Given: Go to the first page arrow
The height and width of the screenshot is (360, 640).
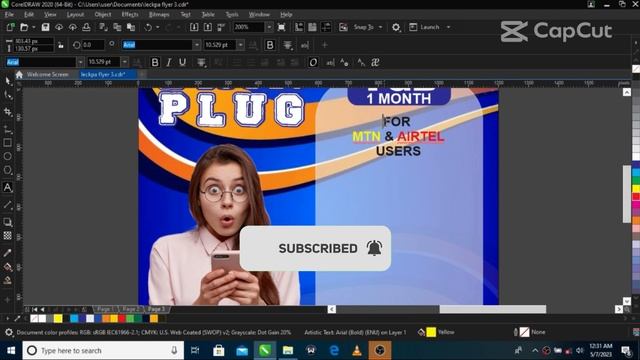Looking at the screenshot, I should click(x=35, y=309).
